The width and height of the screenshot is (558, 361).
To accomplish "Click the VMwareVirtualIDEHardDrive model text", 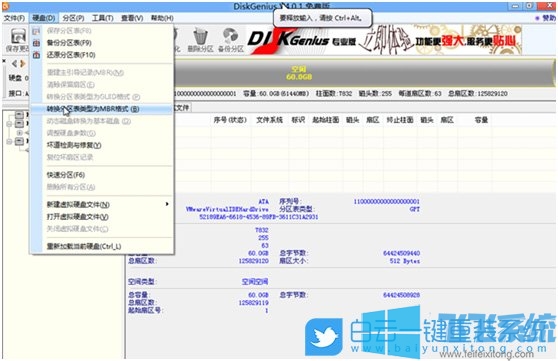I will pos(227,209).
